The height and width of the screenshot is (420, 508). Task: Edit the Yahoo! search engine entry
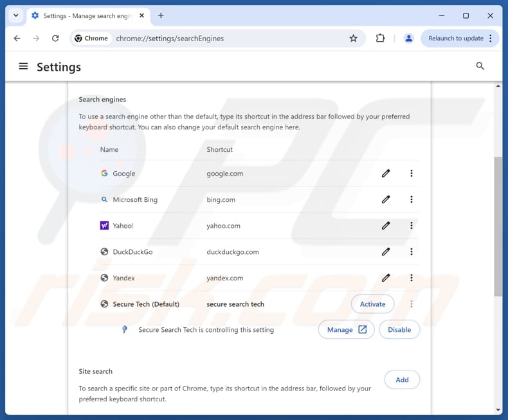386,226
